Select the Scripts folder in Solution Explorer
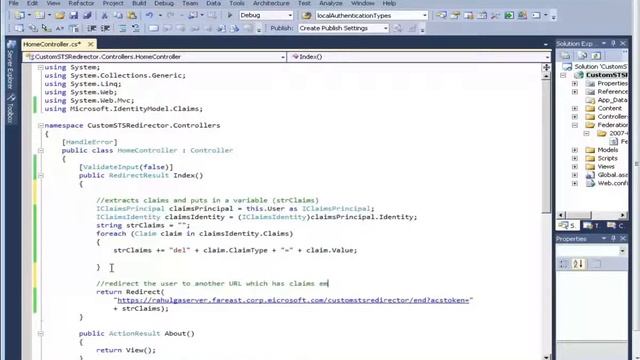 click(607, 158)
